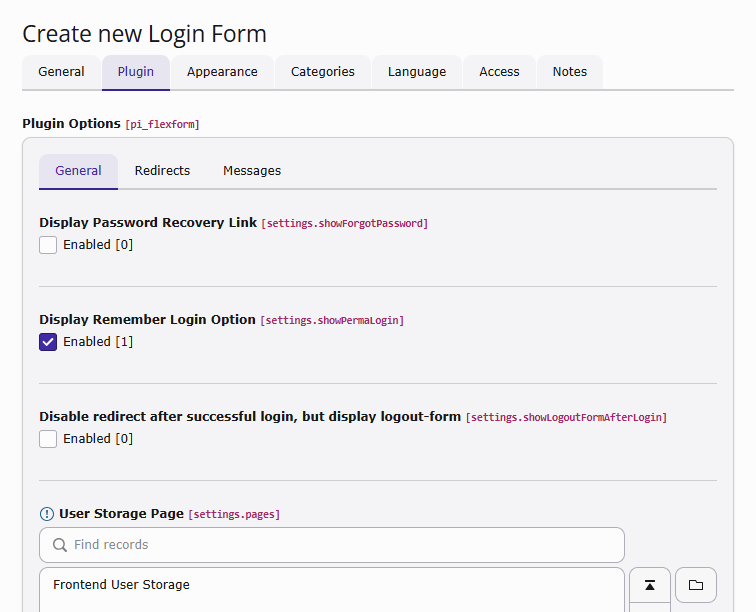The image size is (756, 612).
Task: Switch to the top-level General tab
Action: 61,72
